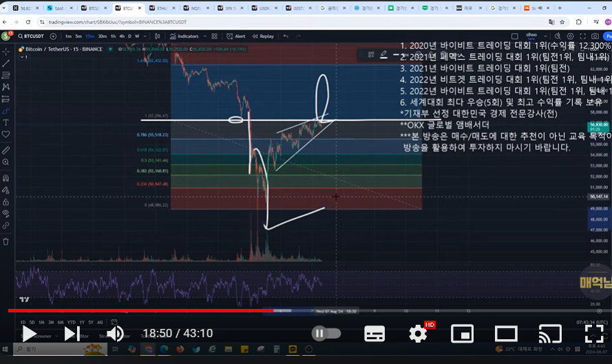Open the Fibonacci retracement tools
612x364 pixels.
[6, 75]
